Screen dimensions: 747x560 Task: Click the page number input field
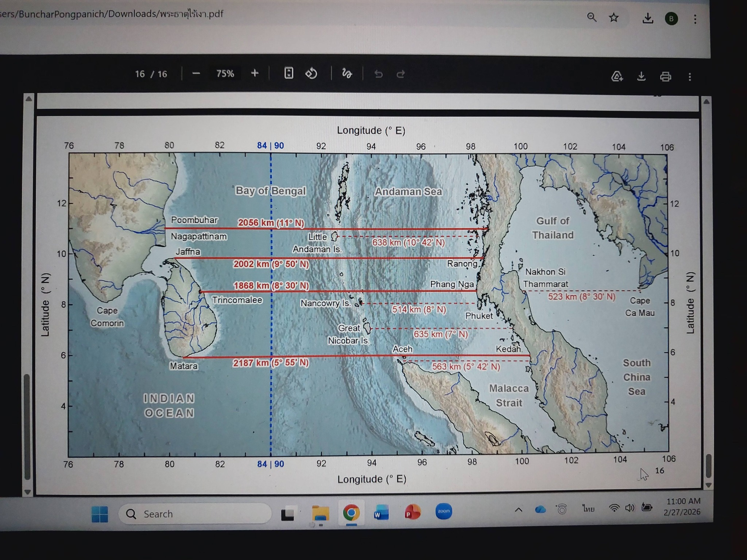(x=140, y=74)
